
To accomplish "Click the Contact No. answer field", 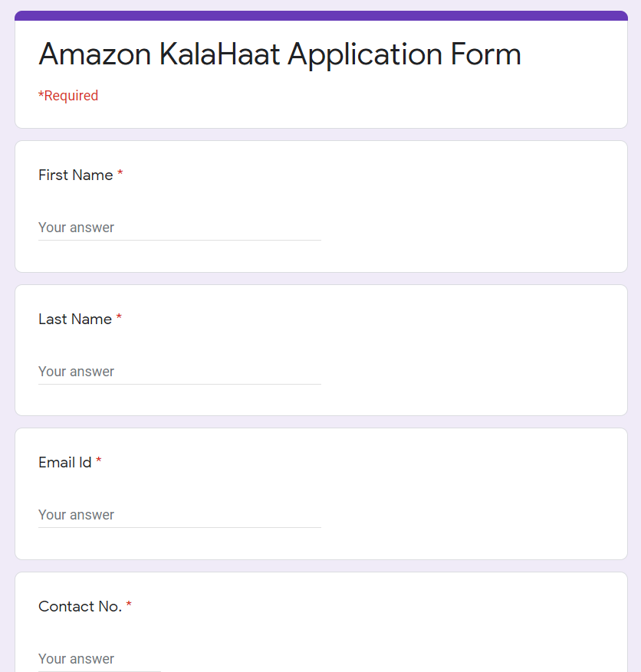I will click(100, 659).
